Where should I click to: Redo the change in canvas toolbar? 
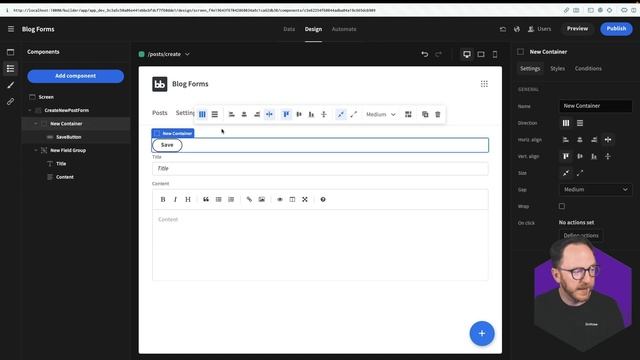438,54
